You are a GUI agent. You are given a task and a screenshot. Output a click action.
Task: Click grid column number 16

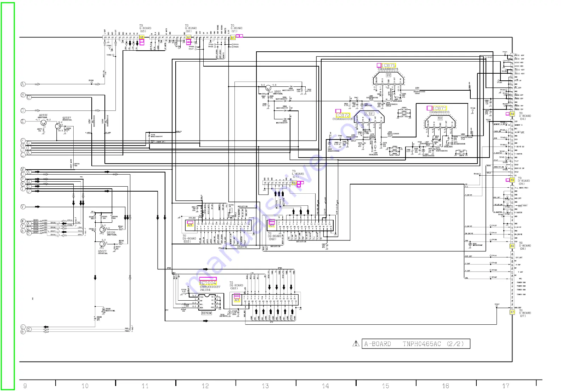pos(446,386)
